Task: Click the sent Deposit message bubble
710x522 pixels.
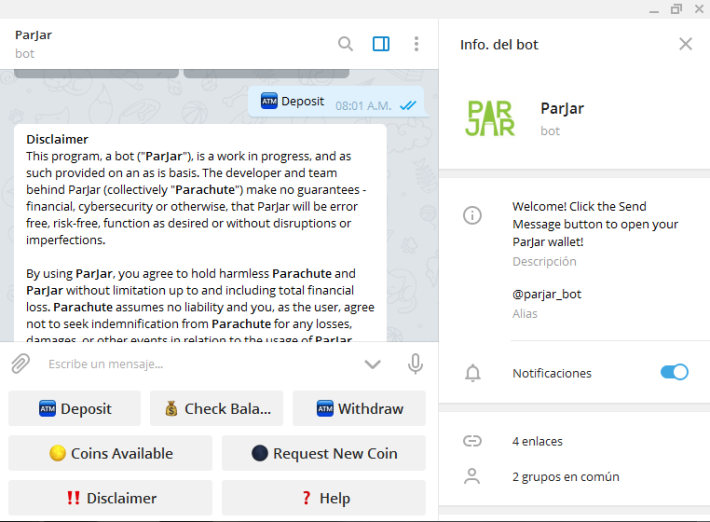Action: point(336,102)
